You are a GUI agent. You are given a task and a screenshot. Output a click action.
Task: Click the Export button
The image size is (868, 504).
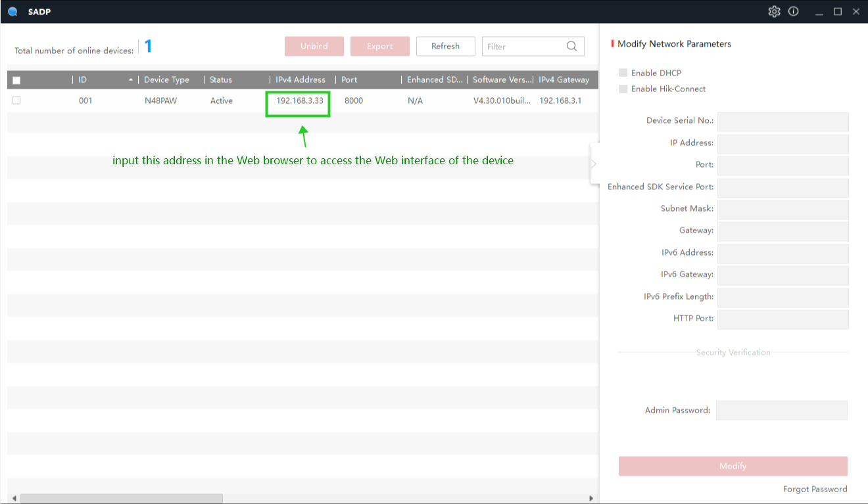pyautogui.click(x=379, y=46)
